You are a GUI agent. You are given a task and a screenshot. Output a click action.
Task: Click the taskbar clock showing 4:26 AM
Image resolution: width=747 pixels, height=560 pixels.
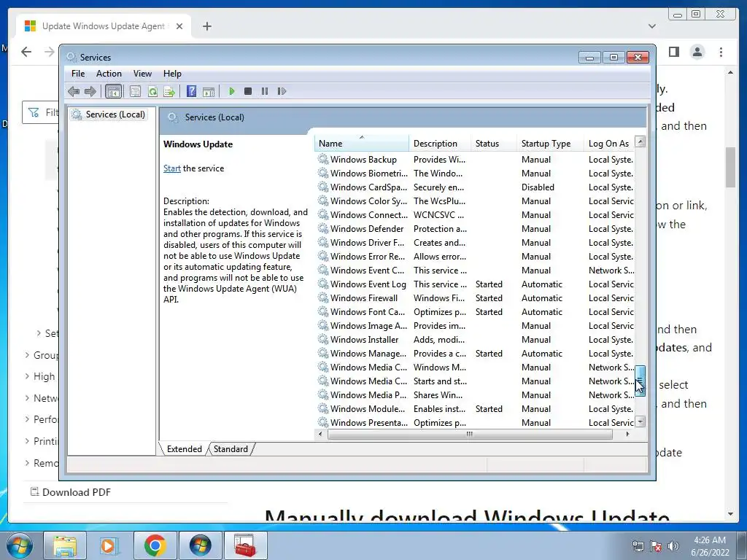point(711,546)
